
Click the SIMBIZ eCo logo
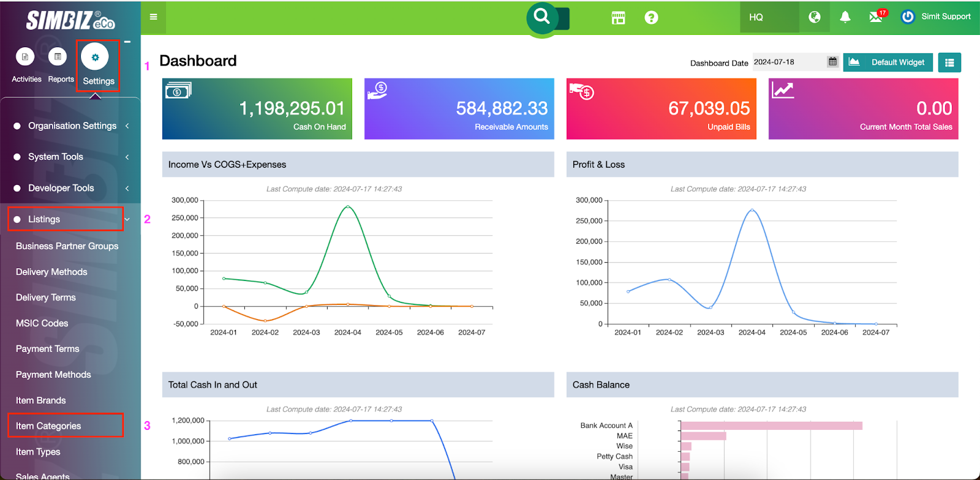[x=70, y=21]
